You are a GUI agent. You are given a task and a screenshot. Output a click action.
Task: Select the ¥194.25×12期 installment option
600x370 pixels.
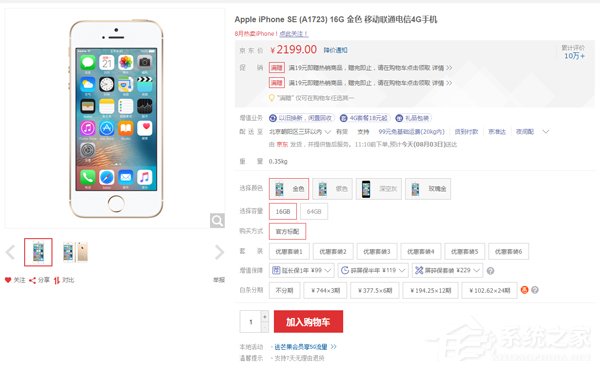(x=430, y=290)
